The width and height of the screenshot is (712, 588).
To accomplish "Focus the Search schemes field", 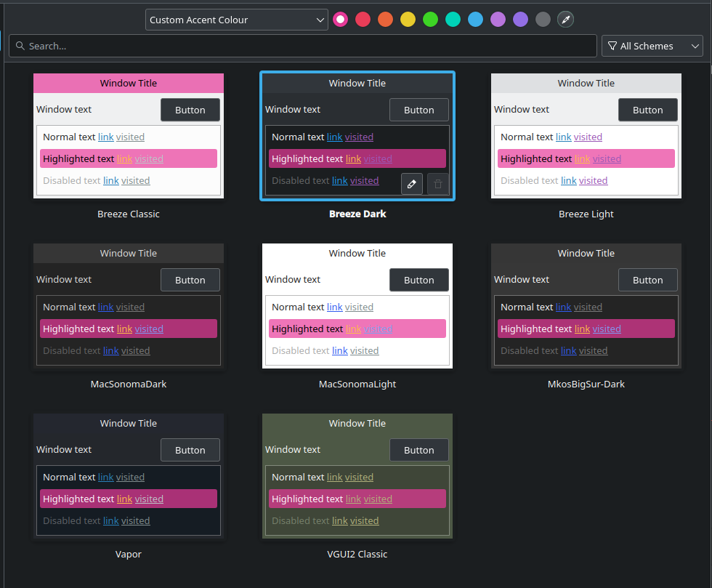I will [x=303, y=46].
